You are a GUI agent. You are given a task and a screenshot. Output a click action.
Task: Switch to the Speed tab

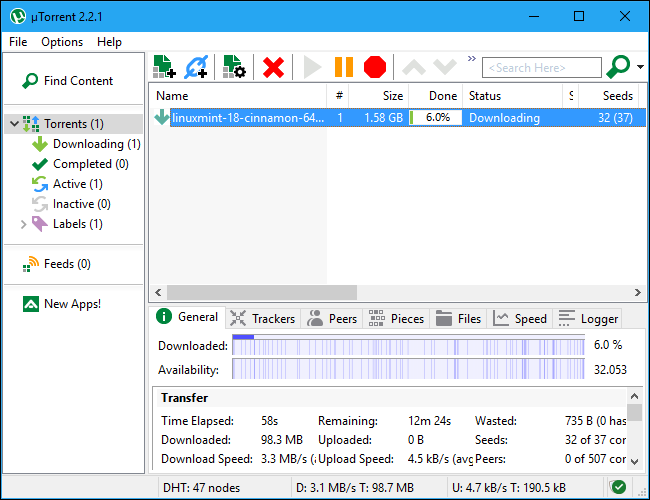pyautogui.click(x=520, y=318)
